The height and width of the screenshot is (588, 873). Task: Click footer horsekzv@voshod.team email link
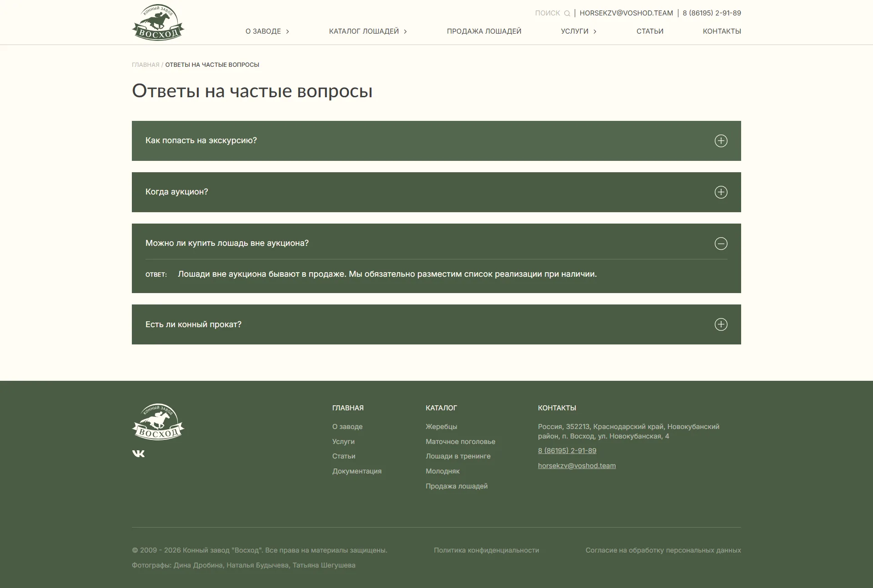tap(577, 466)
